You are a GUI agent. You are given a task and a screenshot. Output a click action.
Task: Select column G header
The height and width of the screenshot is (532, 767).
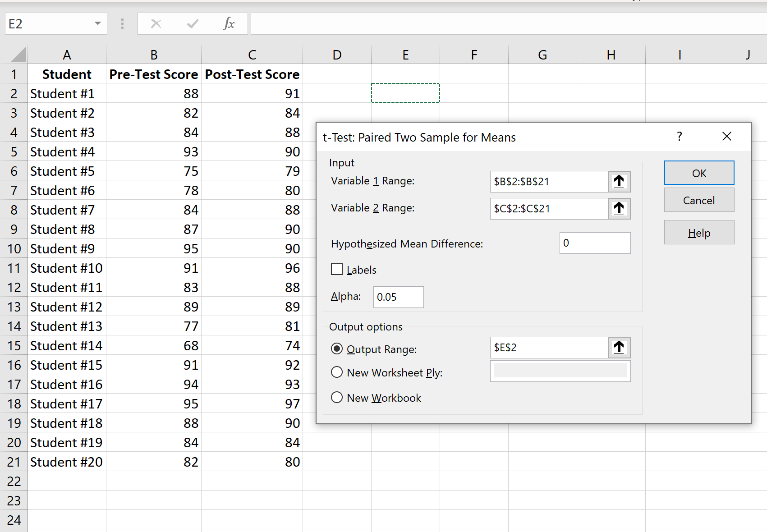(x=542, y=55)
